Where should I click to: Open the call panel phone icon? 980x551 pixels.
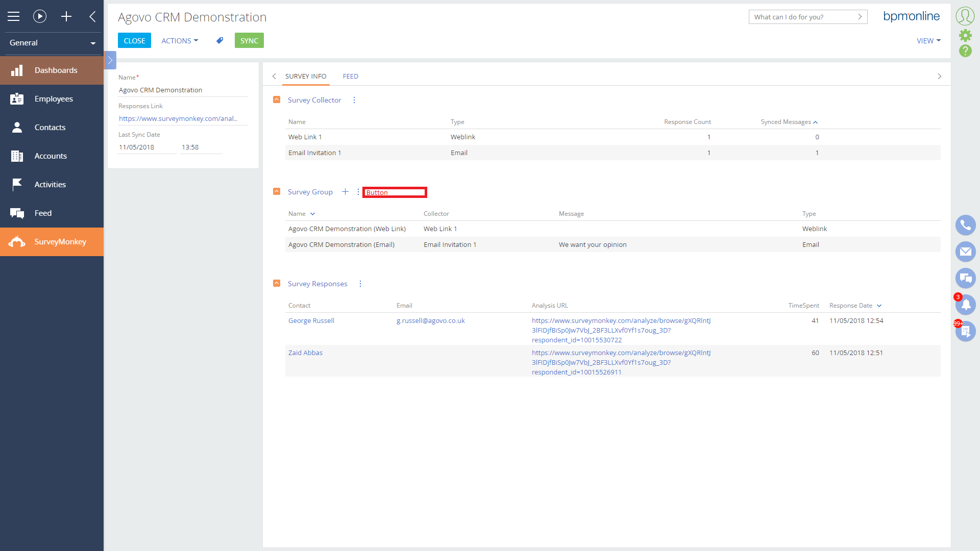pyautogui.click(x=965, y=225)
